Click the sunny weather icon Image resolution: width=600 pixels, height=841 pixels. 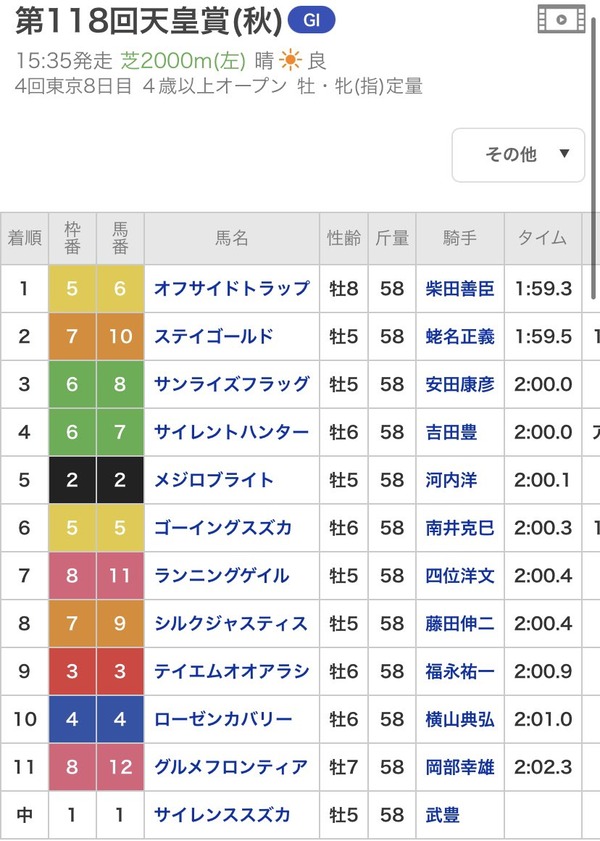tap(291, 61)
